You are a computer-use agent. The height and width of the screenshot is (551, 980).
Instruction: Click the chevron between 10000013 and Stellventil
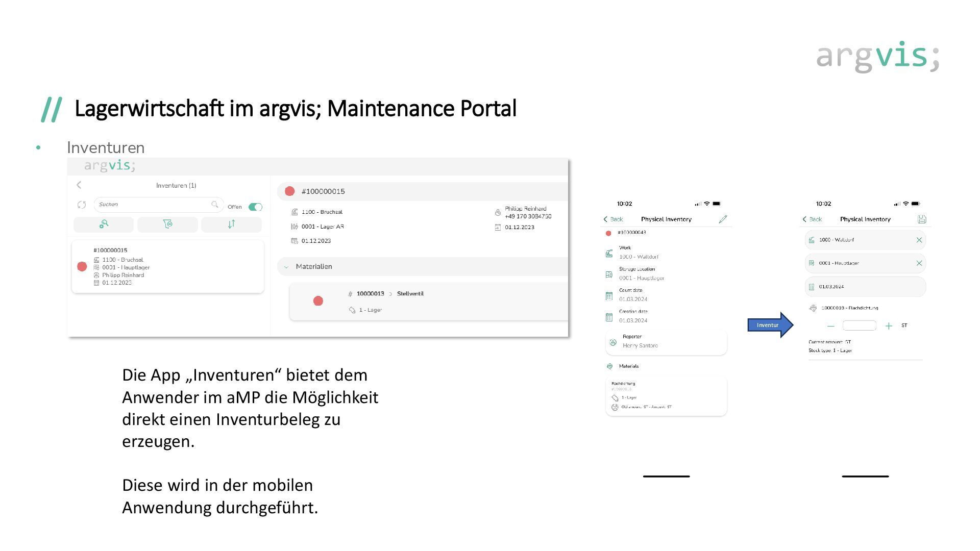coord(390,294)
